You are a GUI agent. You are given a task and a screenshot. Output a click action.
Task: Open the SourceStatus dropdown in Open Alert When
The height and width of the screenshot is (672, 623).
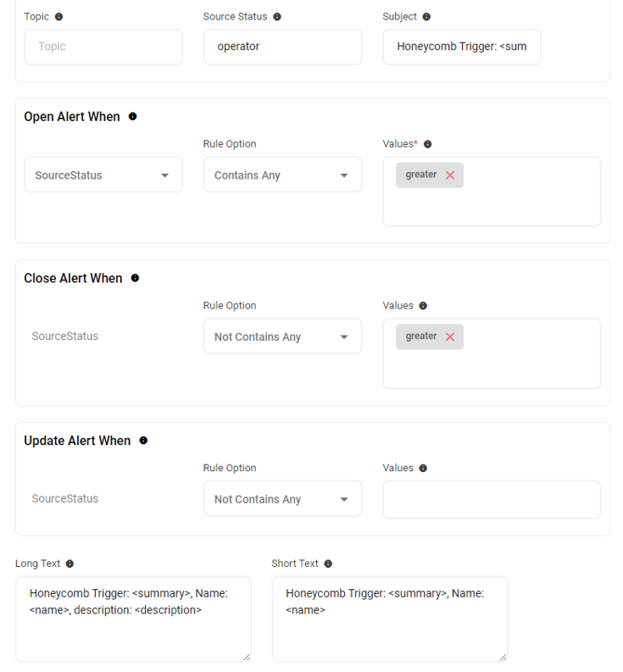[x=103, y=175]
